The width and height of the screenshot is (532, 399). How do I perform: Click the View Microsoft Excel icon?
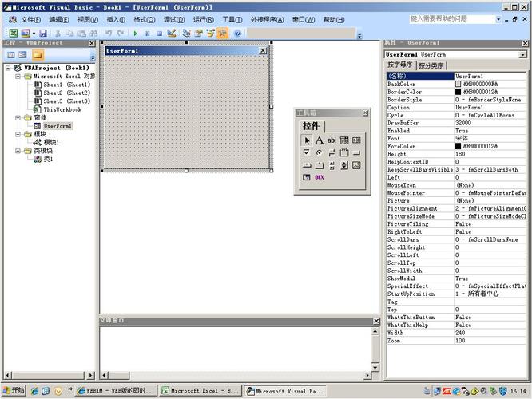point(12,33)
